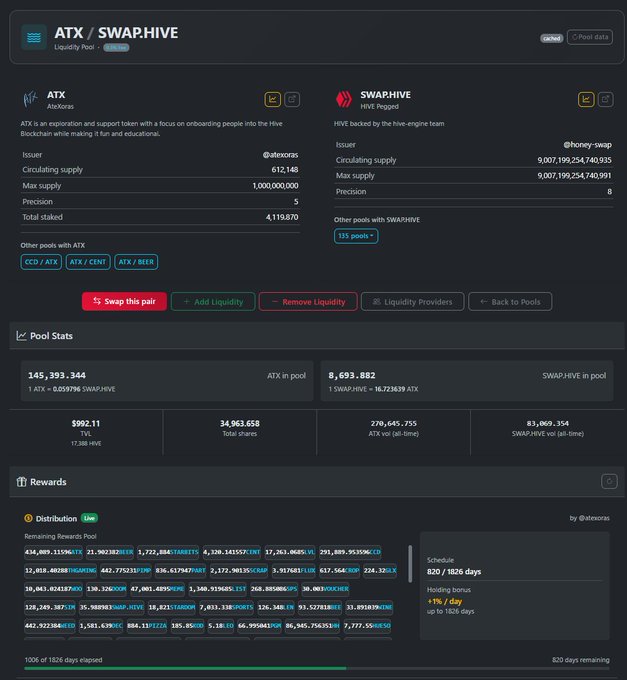The width and height of the screenshot is (627, 680).
Task: Click the Live distribution badge
Action: (89, 518)
